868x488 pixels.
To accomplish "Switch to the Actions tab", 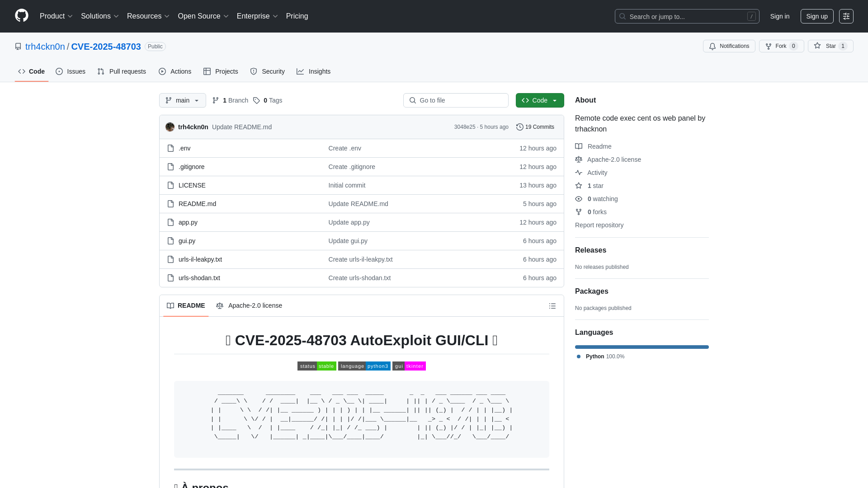I will tap(175, 71).
